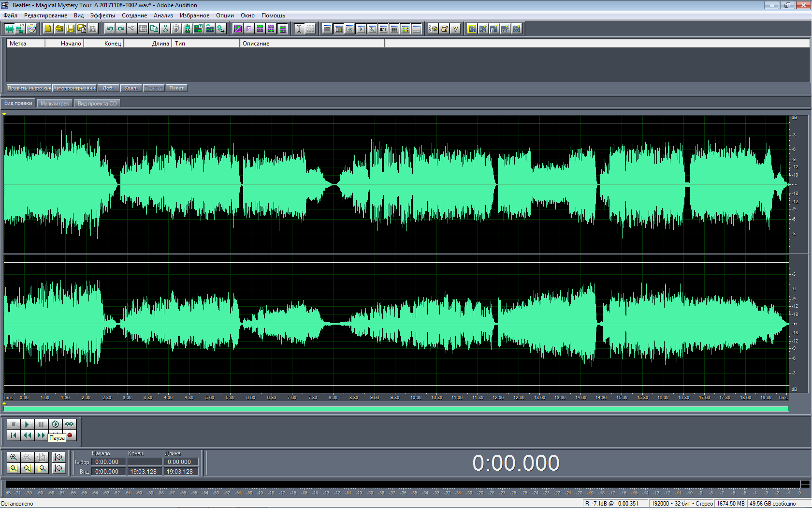Start playback with Play button
The width and height of the screenshot is (812, 508).
tap(28, 424)
